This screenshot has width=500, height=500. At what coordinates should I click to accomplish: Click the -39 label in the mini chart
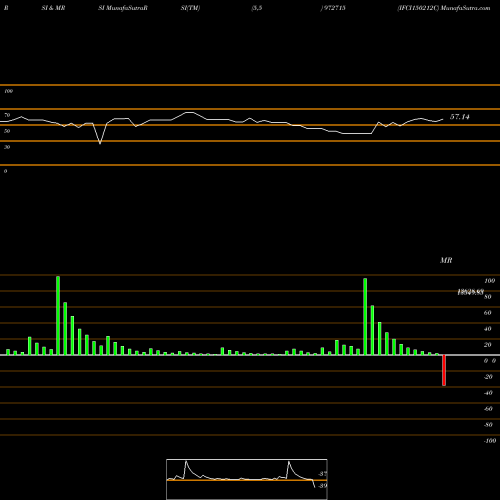[x=323, y=485]
